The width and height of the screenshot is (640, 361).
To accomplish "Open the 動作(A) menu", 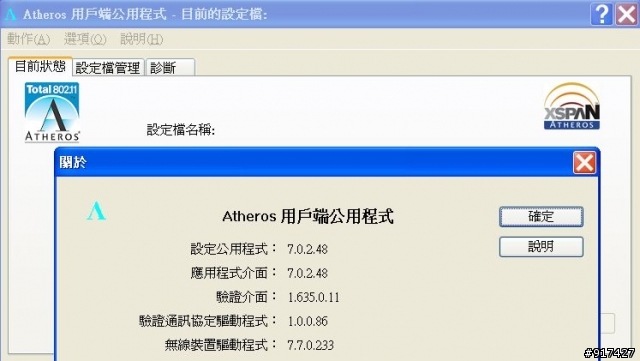I will pyautogui.click(x=29, y=39).
